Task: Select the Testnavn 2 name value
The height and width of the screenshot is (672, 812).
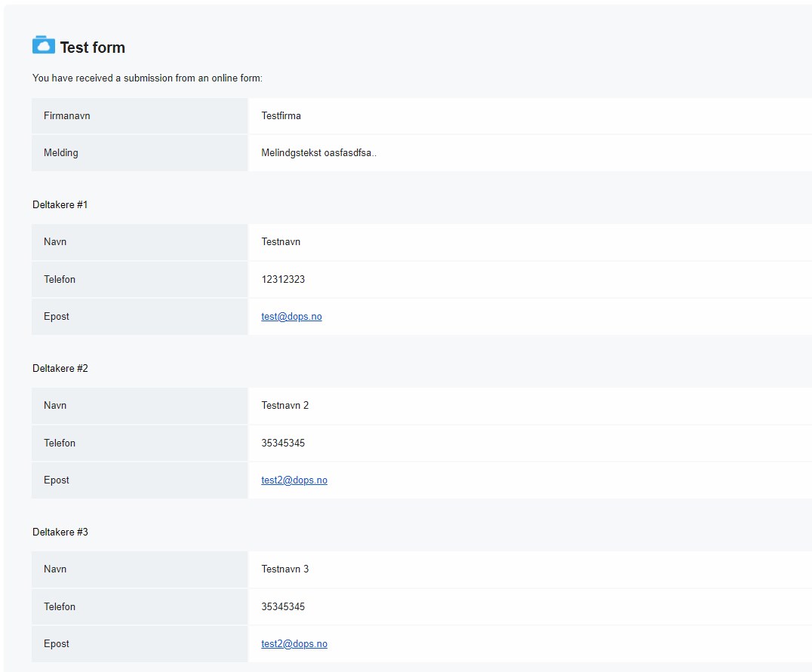Action: [x=285, y=406]
